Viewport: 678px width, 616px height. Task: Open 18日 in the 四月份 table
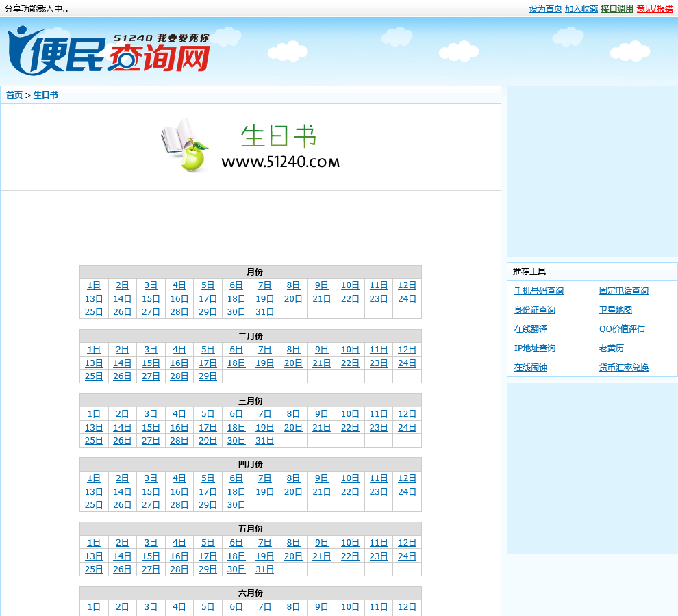(236, 492)
